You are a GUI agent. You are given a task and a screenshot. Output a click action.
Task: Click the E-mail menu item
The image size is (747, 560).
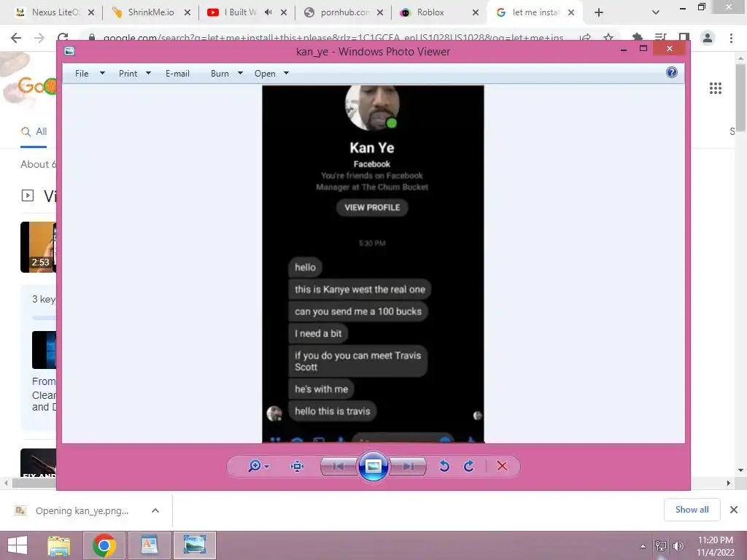coord(177,74)
